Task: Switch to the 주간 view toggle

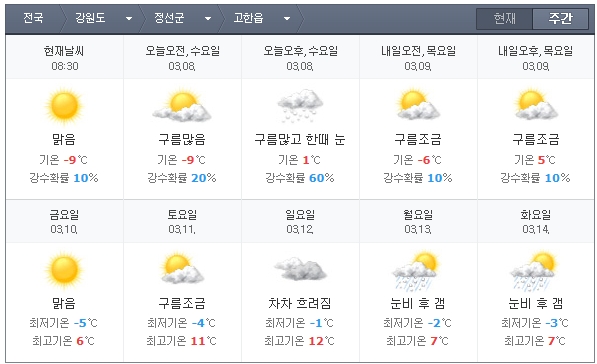Action: pos(560,18)
